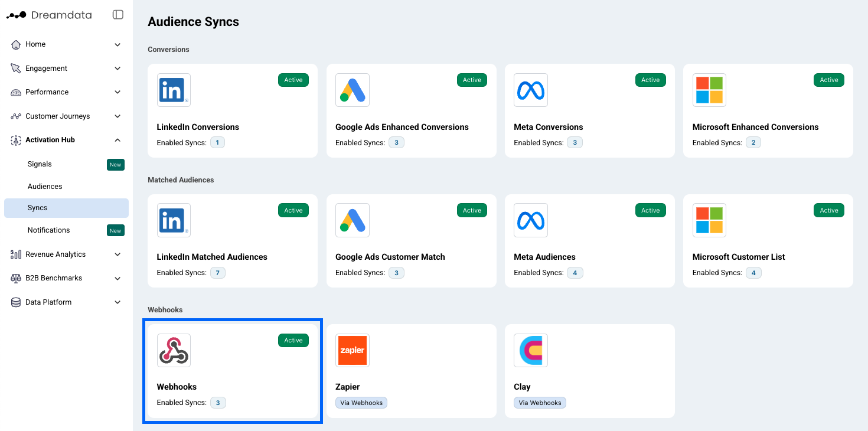Open Audiences in the sidebar
This screenshot has height=431, width=868.
pos(45,187)
